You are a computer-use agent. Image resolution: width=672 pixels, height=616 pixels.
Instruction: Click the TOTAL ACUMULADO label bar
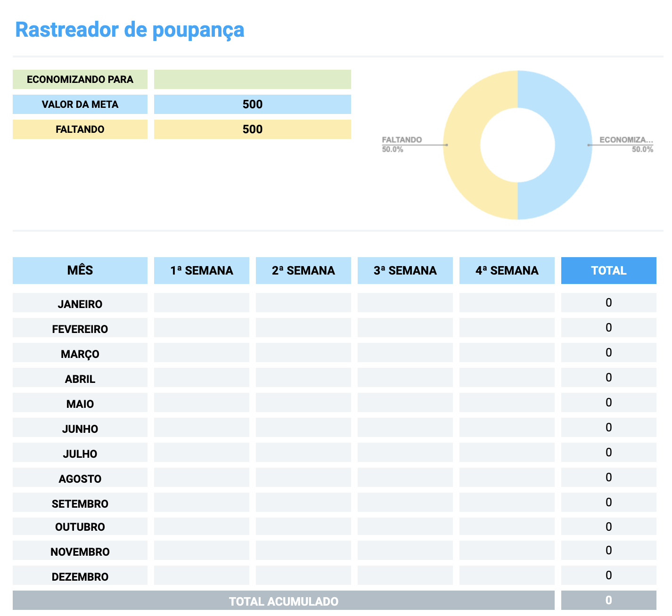(284, 600)
